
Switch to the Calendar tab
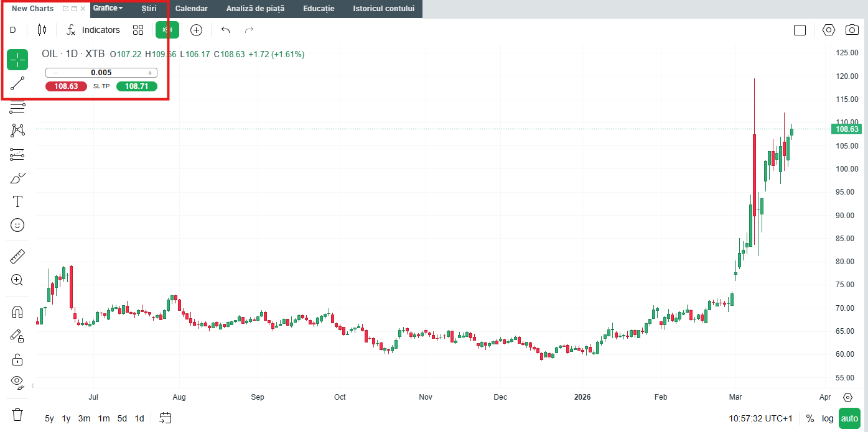point(191,9)
